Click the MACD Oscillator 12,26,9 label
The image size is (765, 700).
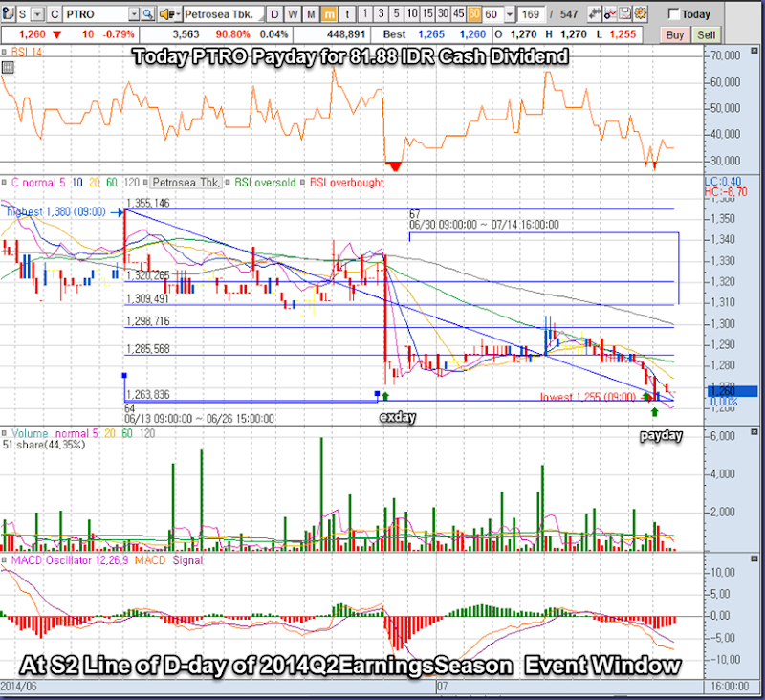tap(70, 560)
